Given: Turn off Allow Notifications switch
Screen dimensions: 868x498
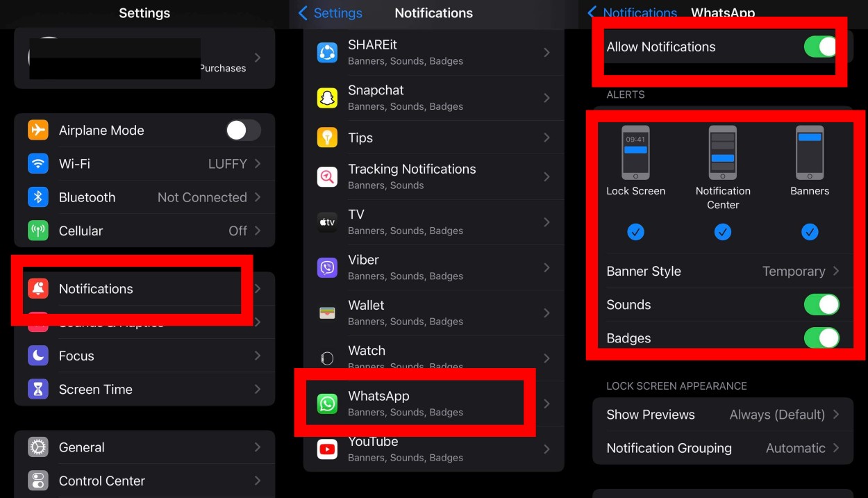Looking at the screenshot, I should 821,47.
